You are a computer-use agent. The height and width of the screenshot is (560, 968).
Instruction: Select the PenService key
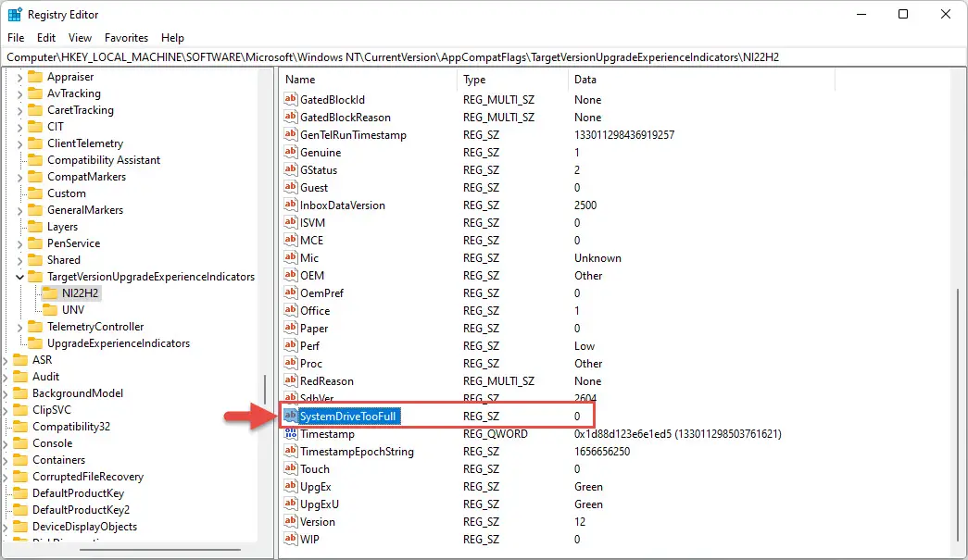click(x=73, y=243)
